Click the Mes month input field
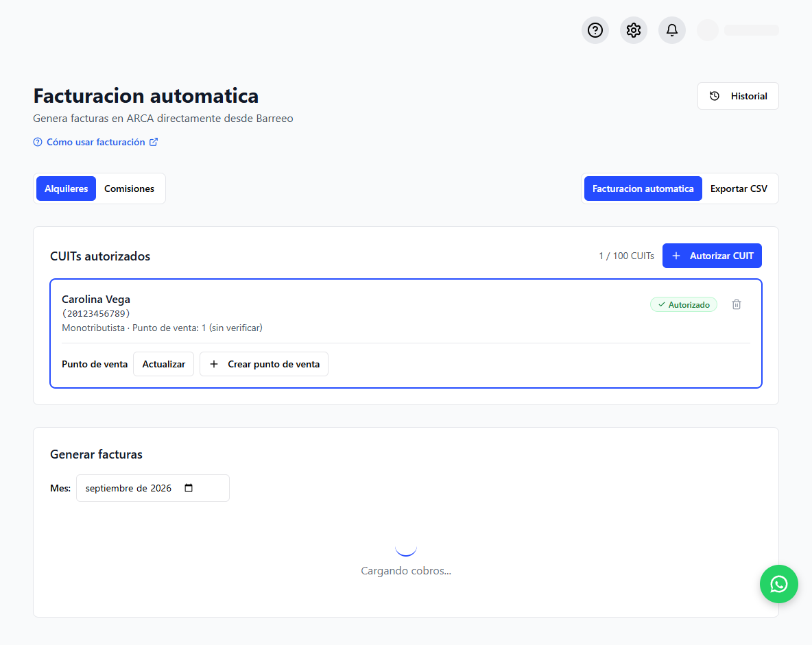This screenshot has width=812, height=645. pos(153,488)
